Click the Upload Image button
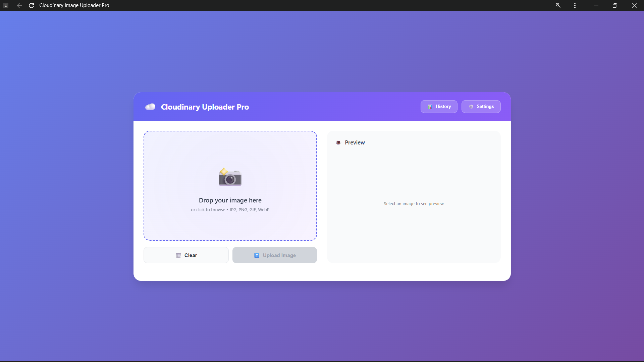 tap(275, 255)
